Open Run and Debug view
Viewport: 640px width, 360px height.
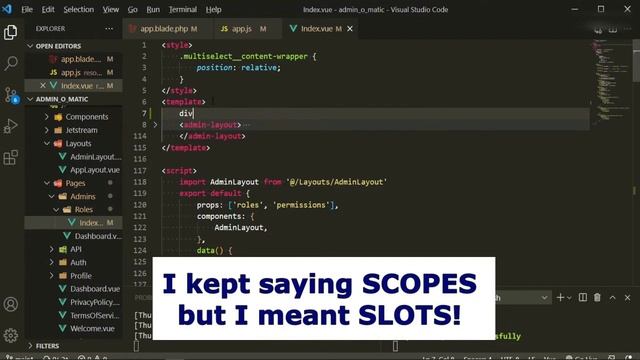[x=11, y=127]
